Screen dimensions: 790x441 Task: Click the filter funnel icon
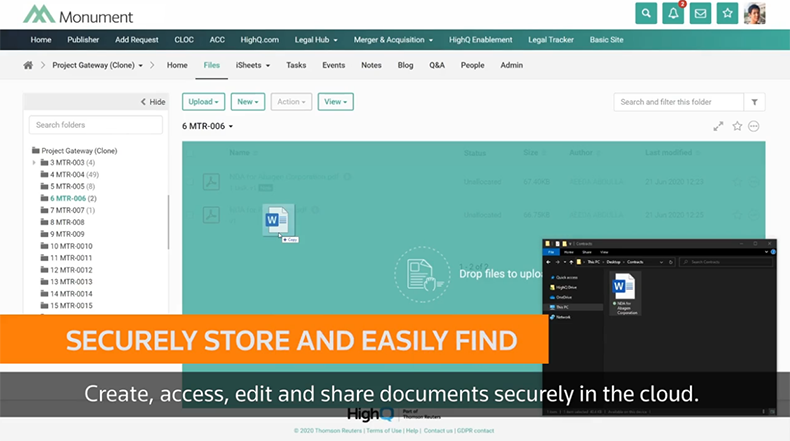(756, 102)
